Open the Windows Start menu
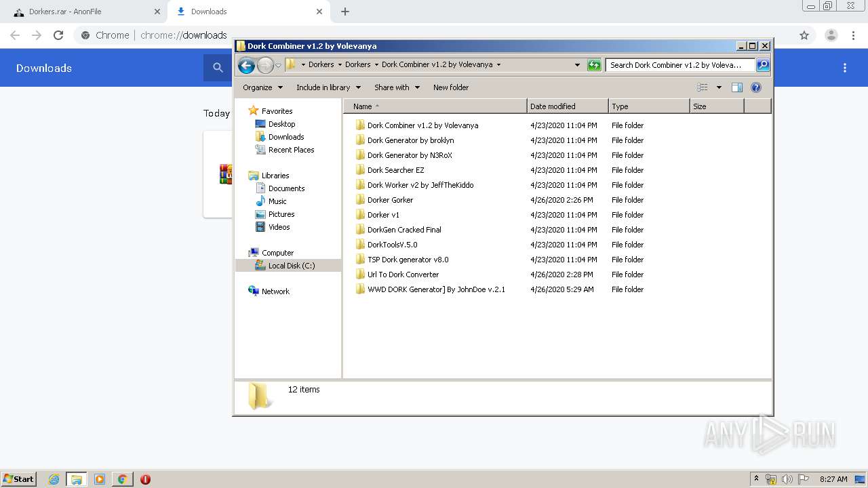 pos(19,479)
